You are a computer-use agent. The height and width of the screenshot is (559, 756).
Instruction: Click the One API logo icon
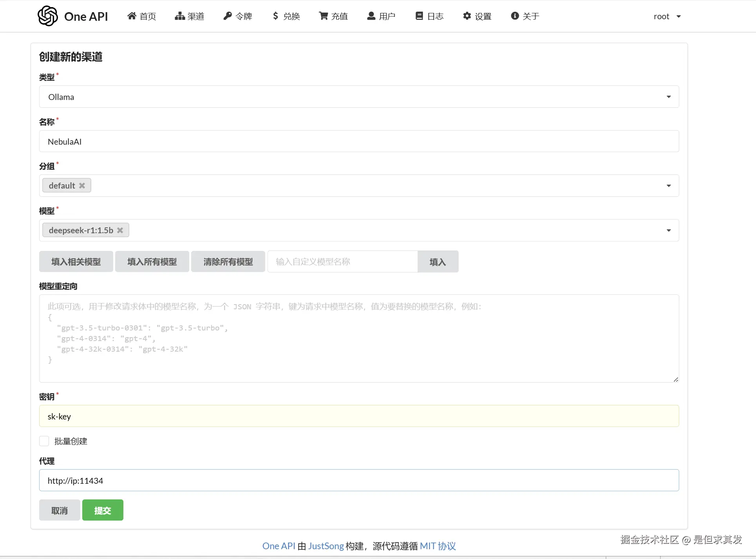coord(48,16)
